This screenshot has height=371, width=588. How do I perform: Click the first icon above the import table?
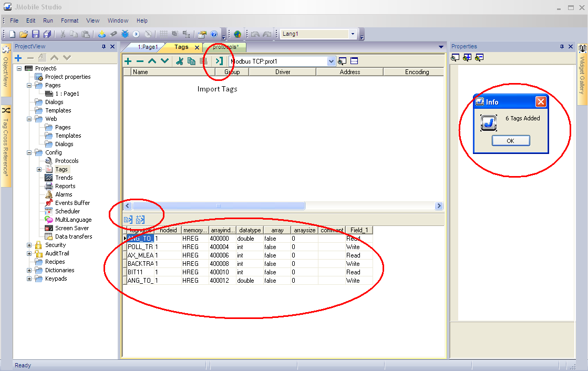pyautogui.click(x=128, y=220)
